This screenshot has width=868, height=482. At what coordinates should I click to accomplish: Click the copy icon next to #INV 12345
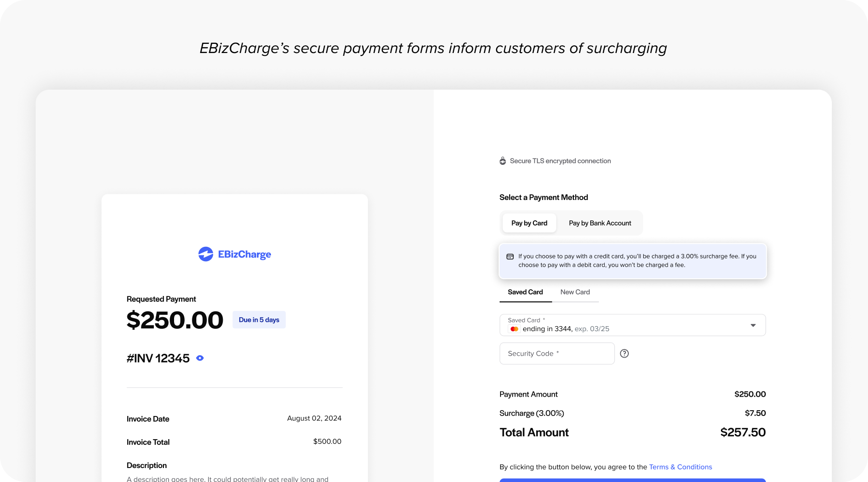point(200,358)
